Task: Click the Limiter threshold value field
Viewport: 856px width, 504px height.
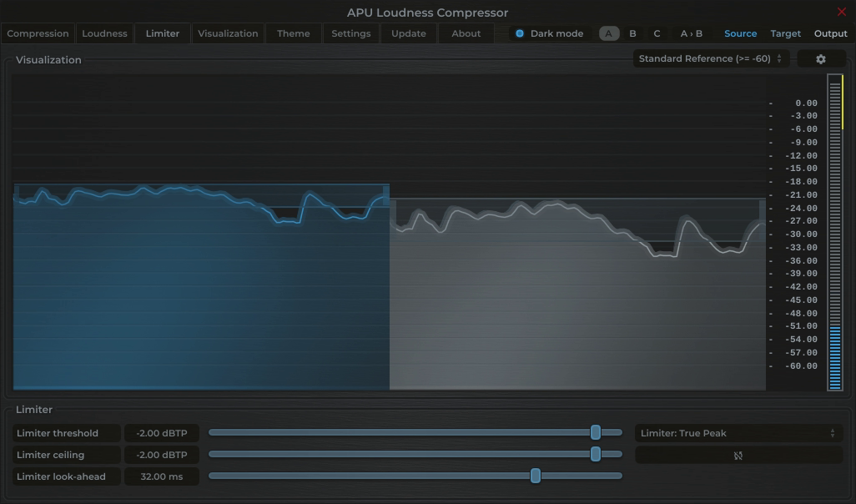Action: (x=161, y=433)
